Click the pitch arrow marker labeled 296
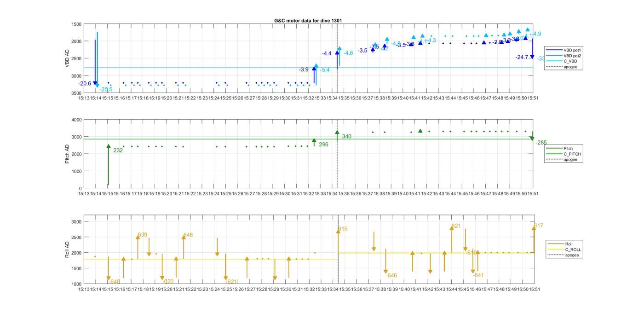Image resolution: width=644 pixels, height=319 pixels. tap(314, 141)
